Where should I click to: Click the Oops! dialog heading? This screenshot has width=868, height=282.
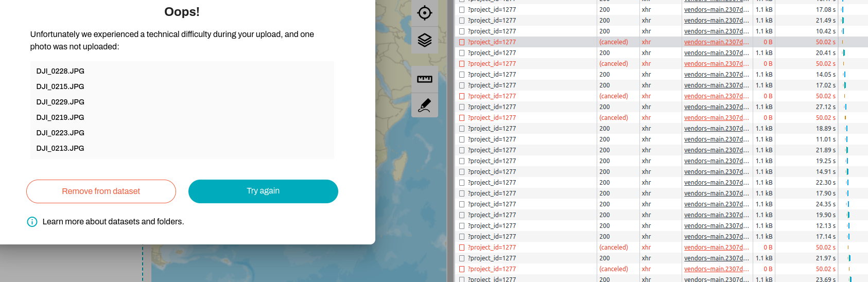coord(182,12)
